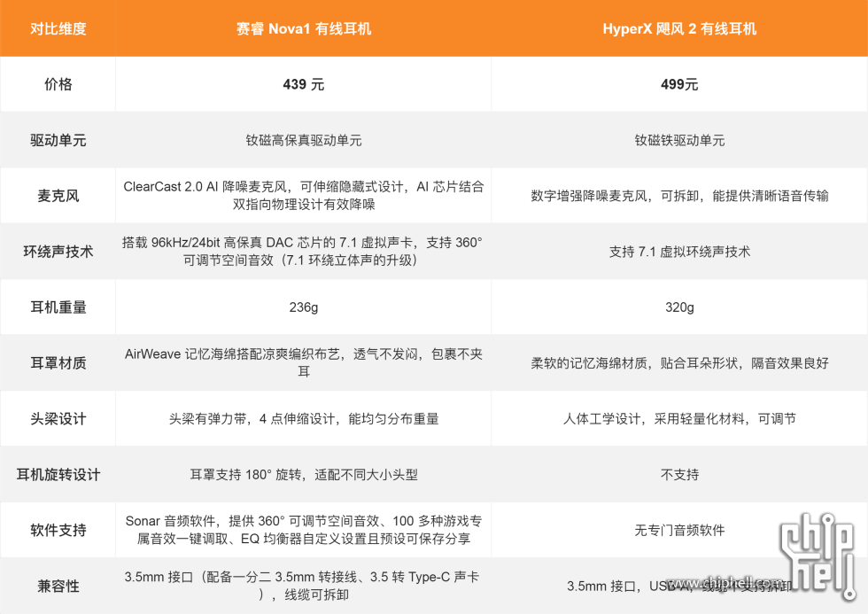Select the "头梁有弹力带，4 点伸缩设计" cell
Screen dimensions: 868x614
click(303, 418)
